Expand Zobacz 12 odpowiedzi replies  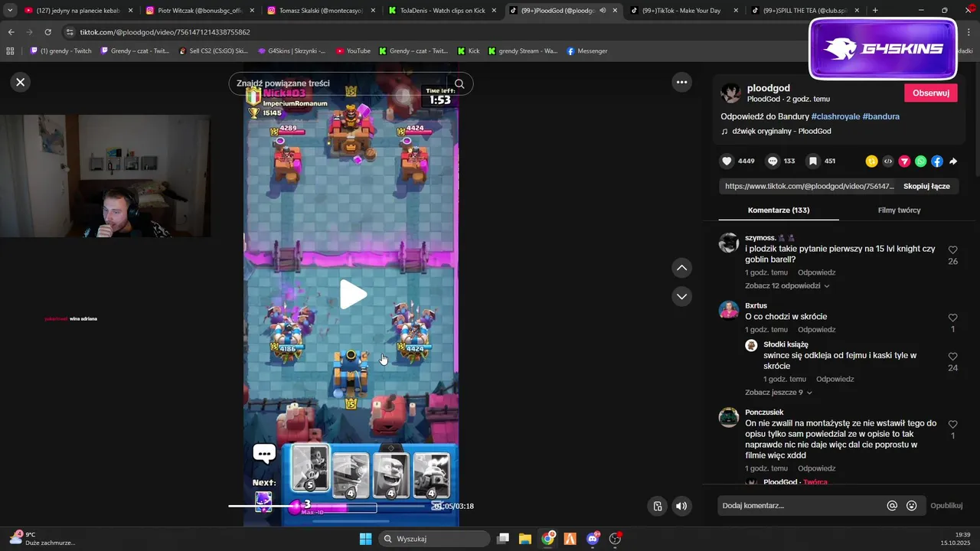point(787,285)
